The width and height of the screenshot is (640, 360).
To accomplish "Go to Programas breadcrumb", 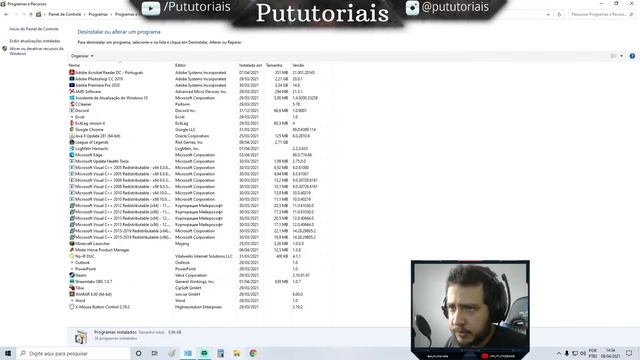I will click(98, 14).
